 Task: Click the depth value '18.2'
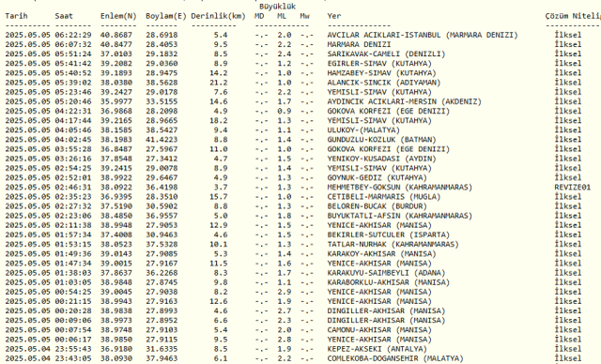pos(219,121)
